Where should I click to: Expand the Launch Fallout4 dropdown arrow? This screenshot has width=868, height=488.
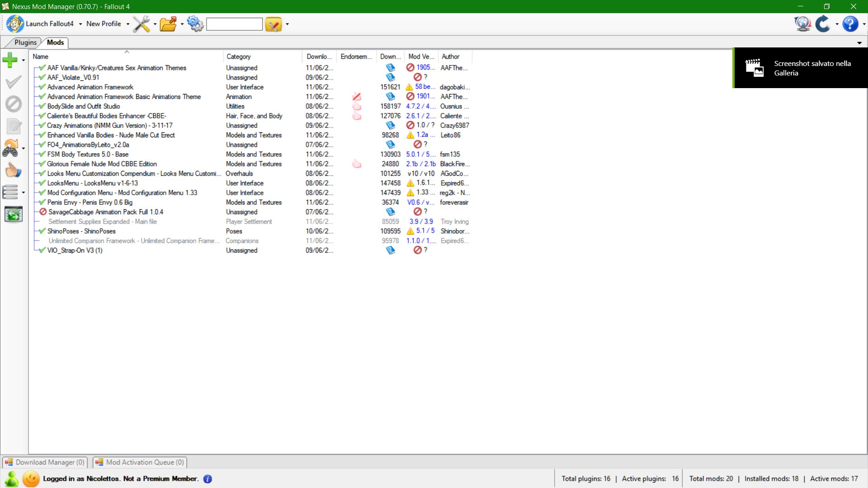[x=80, y=24]
